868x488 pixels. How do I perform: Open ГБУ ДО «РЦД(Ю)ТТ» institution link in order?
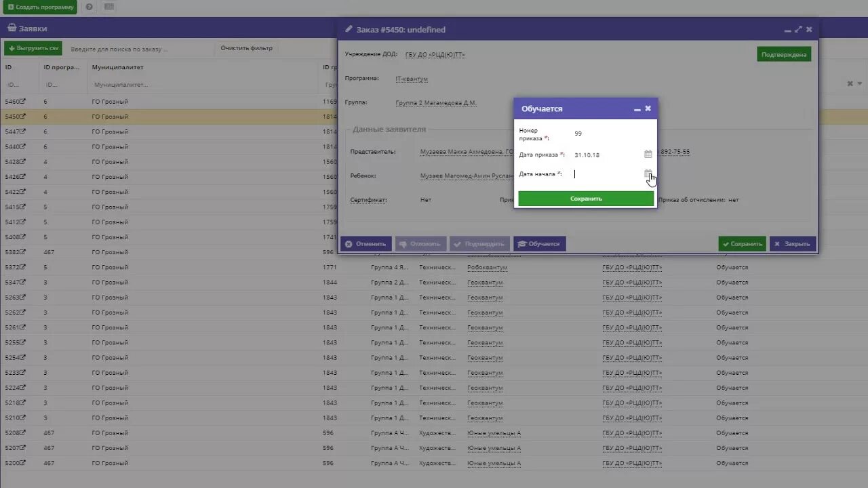point(435,55)
